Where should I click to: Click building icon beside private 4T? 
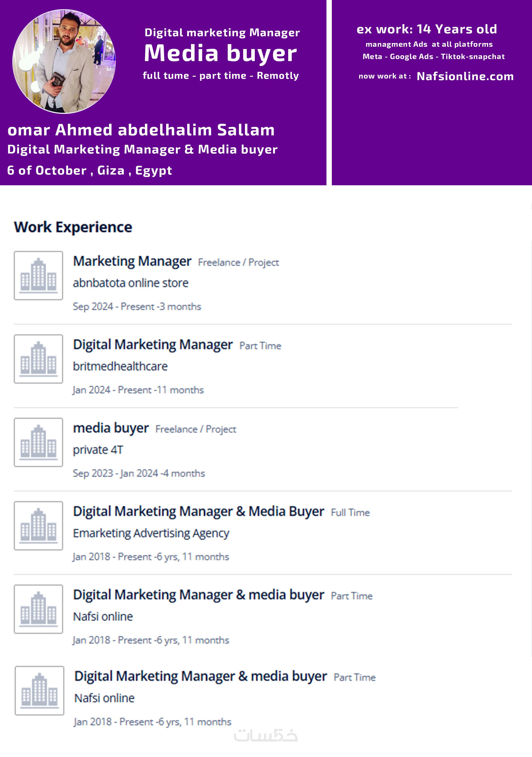[38, 442]
